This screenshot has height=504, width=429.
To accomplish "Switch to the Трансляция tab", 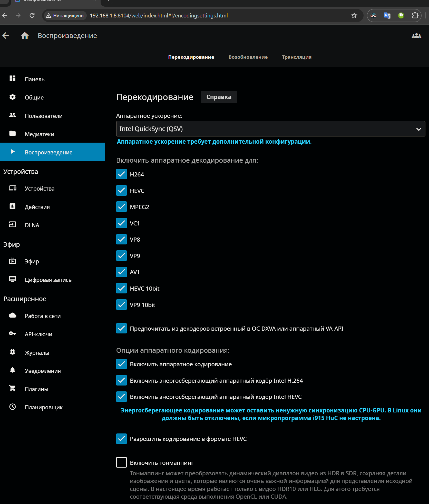I will (x=297, y=57).
